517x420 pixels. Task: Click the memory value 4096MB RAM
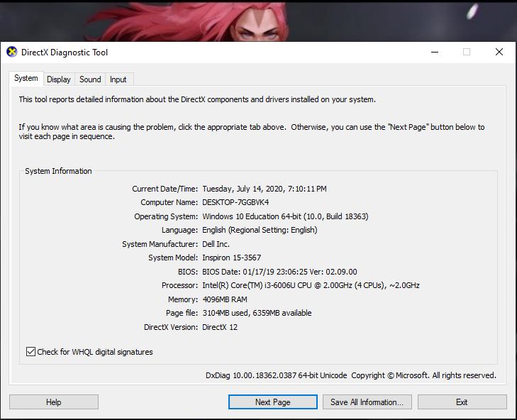coord(225,299)
